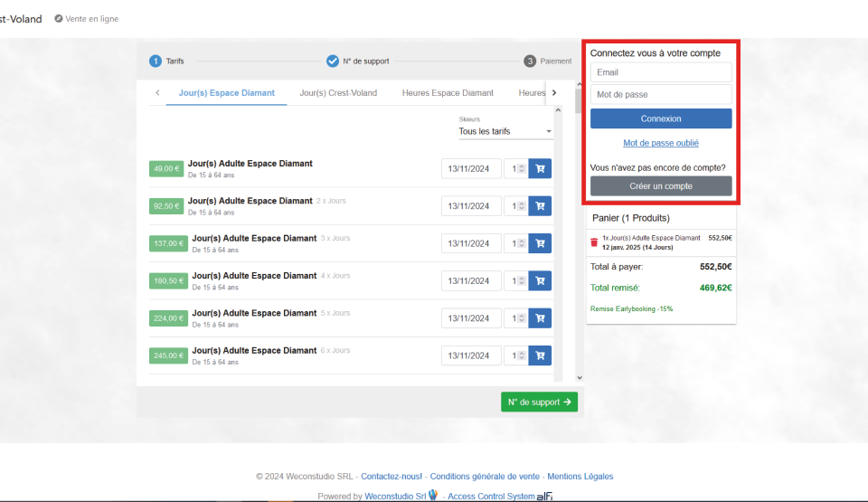868x502 pixels.
Task: Add the 137,00 € 3-day pass to cart
Action: 540,243
